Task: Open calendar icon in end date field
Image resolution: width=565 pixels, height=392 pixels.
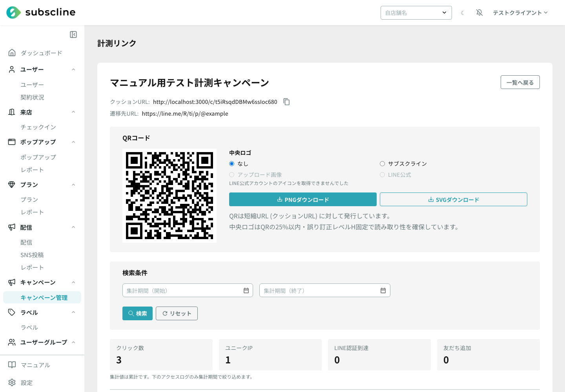Action: pyautogui.click(x=383, y=290)
